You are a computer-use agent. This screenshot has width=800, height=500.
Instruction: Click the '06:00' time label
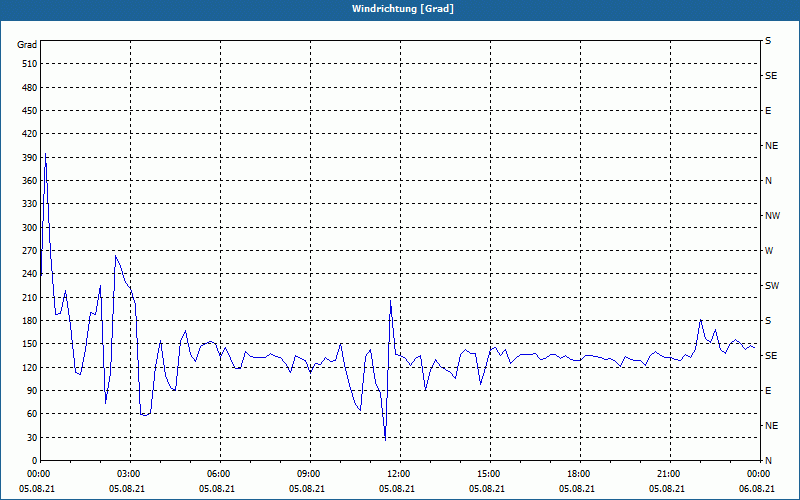click(x=217, y=474)
